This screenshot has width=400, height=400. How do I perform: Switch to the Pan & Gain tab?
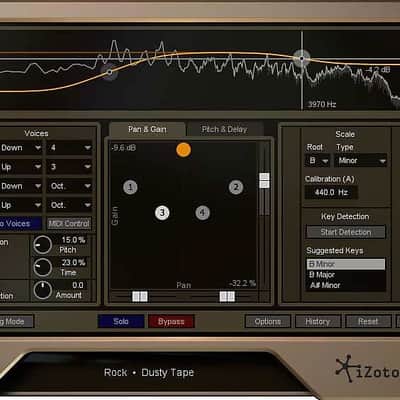[x=147, y=129]
